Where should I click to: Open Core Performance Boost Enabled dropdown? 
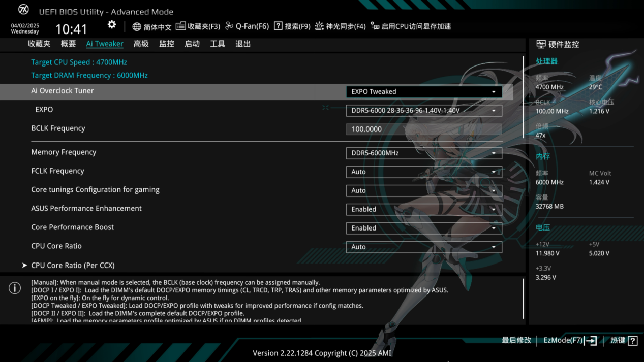(x=424, y=228)
